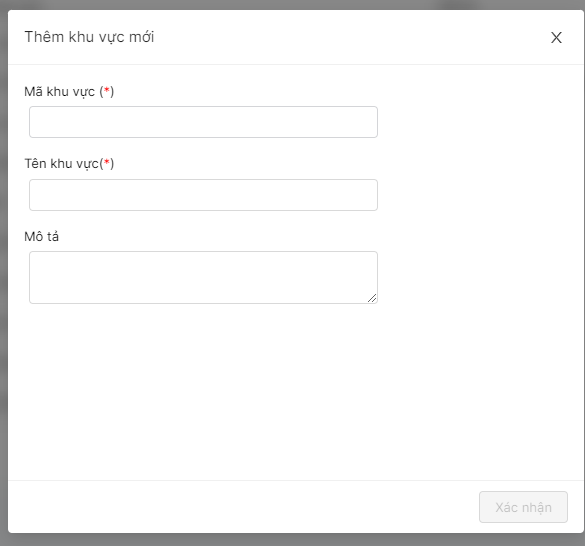Click the red asterisk beside Tên khu vực

107,162
